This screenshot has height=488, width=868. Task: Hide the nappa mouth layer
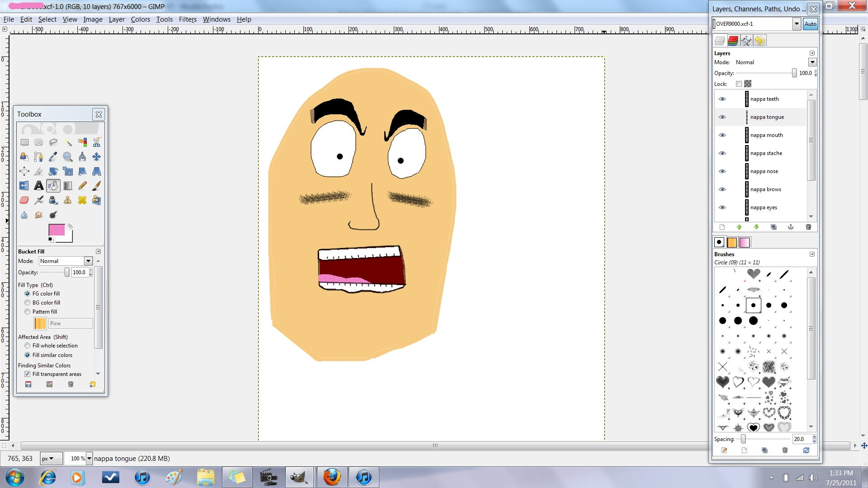click(722, 135)
